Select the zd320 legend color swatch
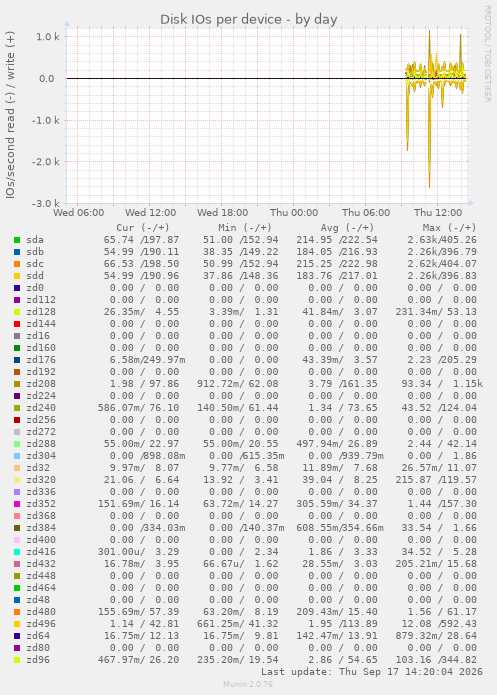The image size is (497, 695). pyautogui.click(x=17, y=480)
